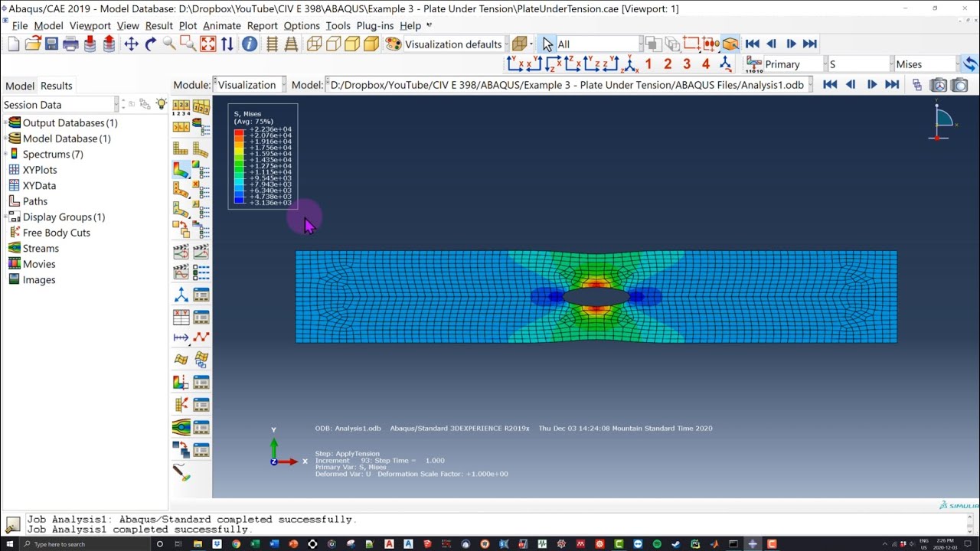
Task: Switch render style to Hidden
Action: (x=333, y=44)
